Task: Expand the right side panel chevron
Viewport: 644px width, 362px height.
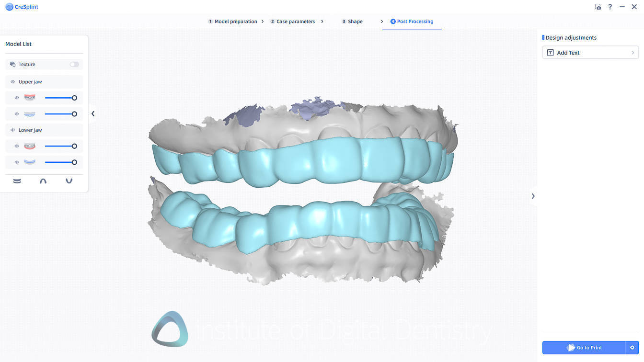Action: [533, 196]
